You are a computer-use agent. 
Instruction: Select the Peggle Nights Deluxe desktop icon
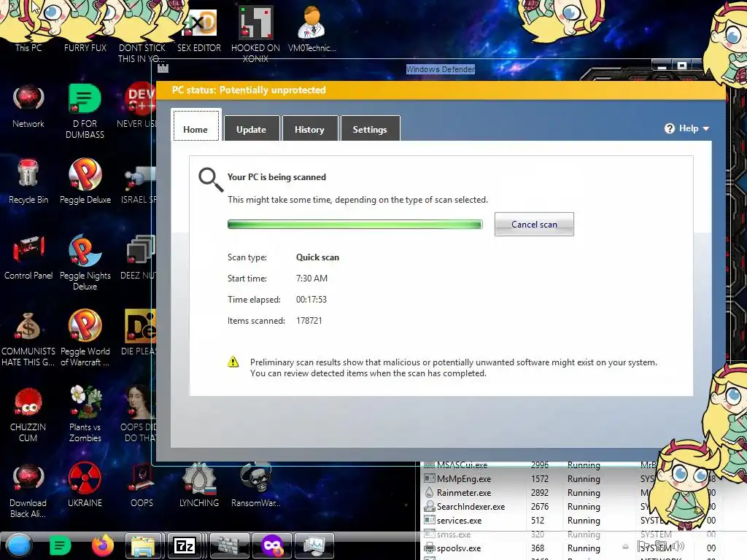click(x=85, y=262)
